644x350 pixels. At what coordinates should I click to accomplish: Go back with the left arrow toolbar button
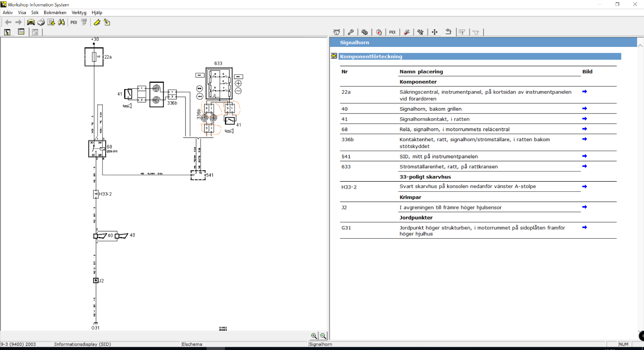click(8, 22)
